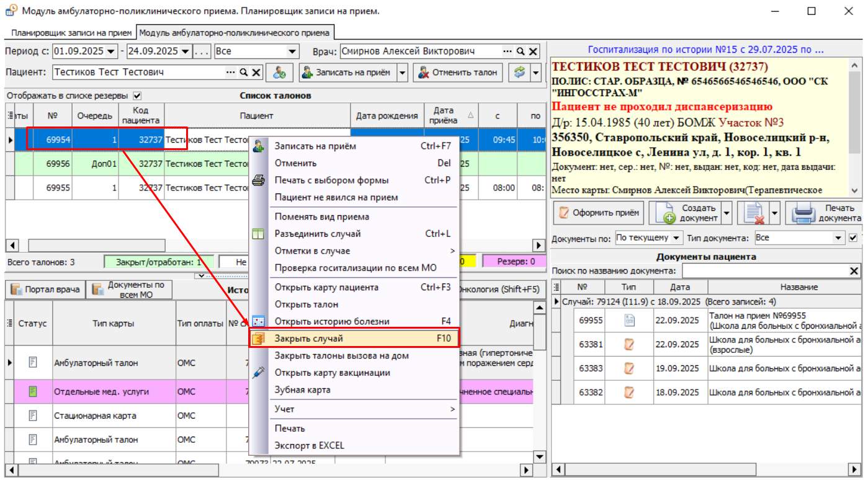Screen dimensions: 868x480
Task: Click the Записать на приём button
Action: point(347,72)
